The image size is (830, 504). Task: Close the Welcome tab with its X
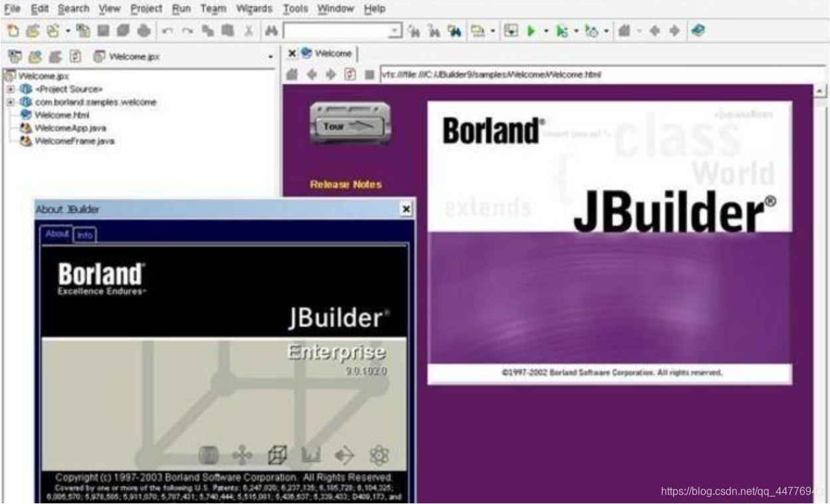point(292,53)
